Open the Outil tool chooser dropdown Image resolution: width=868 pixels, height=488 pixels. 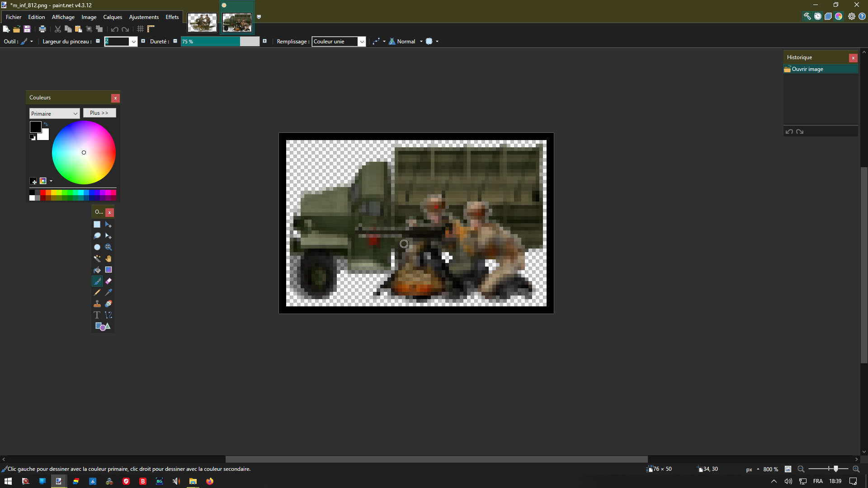click(27, 41)
